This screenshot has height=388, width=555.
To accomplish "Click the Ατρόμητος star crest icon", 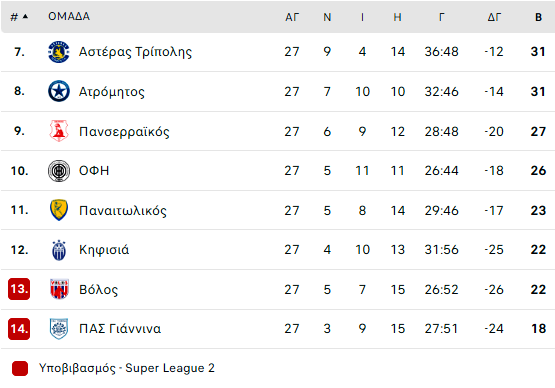I will pyautogui.click(x=59, y=91).
